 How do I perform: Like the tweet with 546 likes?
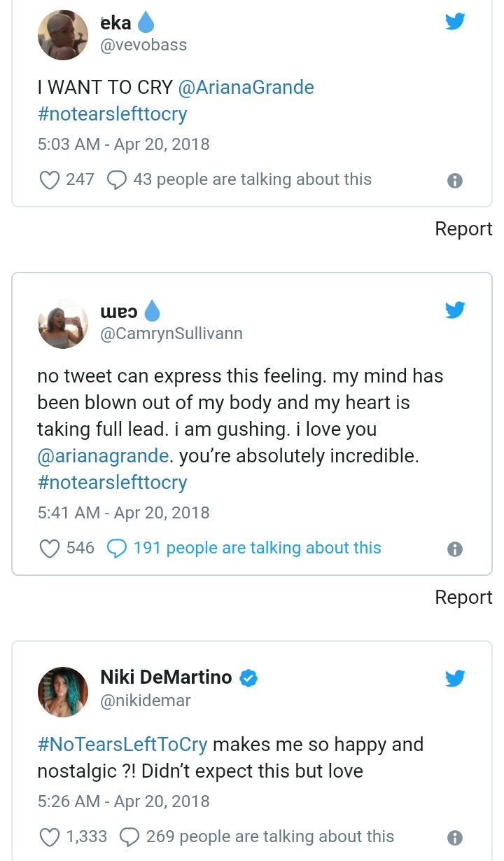(x=49, y=548)
